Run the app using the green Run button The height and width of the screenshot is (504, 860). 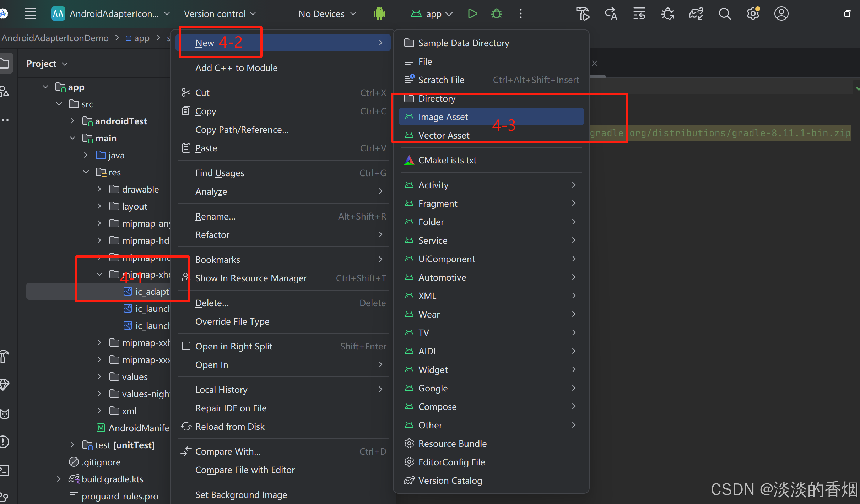[472, 13]
